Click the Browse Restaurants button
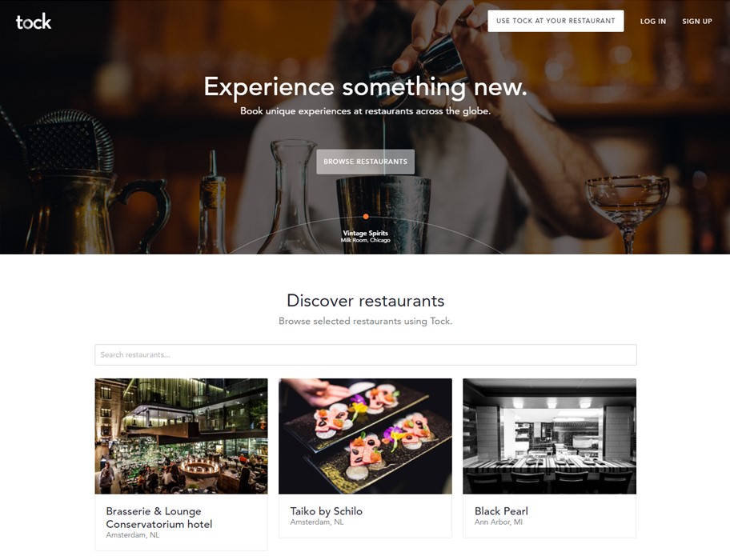 [x=366, y=162]
